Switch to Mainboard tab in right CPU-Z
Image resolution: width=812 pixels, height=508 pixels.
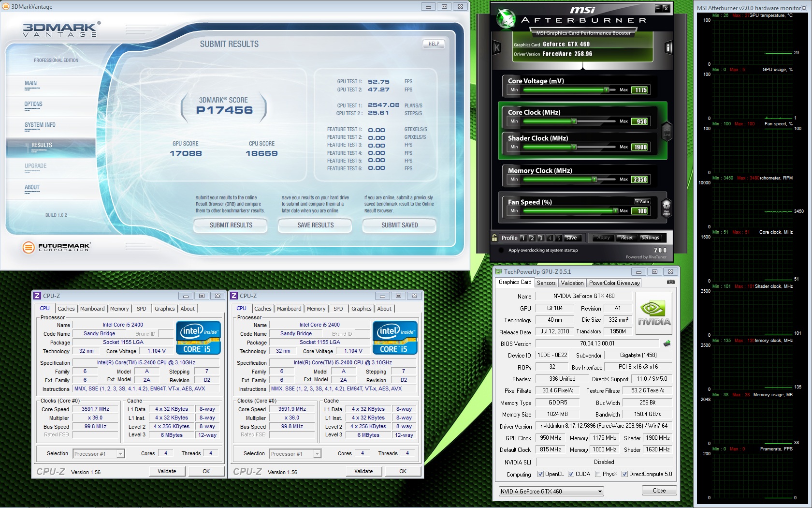[x=289, y=309]
